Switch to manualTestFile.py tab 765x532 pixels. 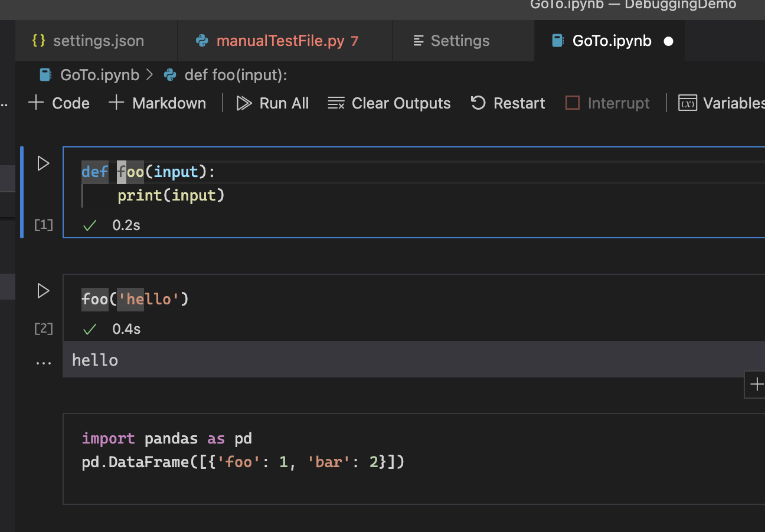(285, 41)
